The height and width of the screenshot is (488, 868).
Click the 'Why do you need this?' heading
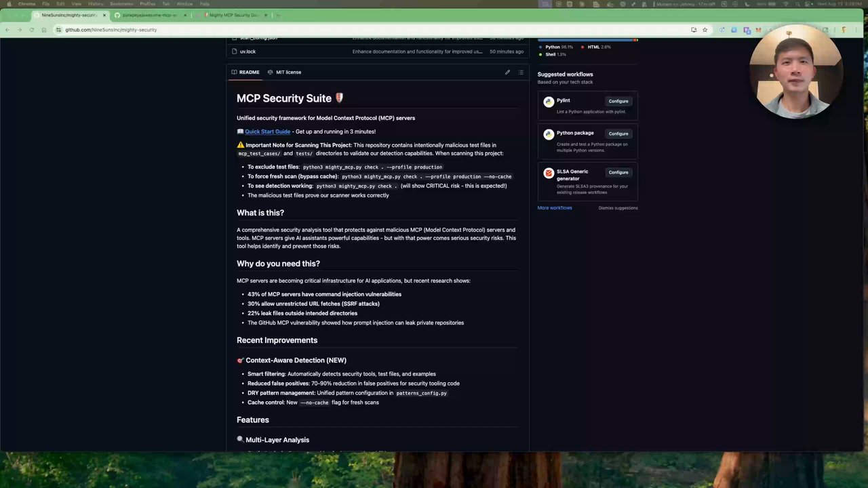tap(278, 264)
